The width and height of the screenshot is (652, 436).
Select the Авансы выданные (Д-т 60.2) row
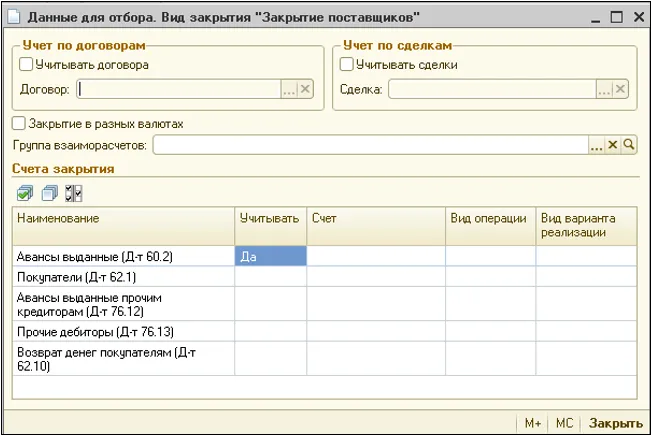point(325,256)
